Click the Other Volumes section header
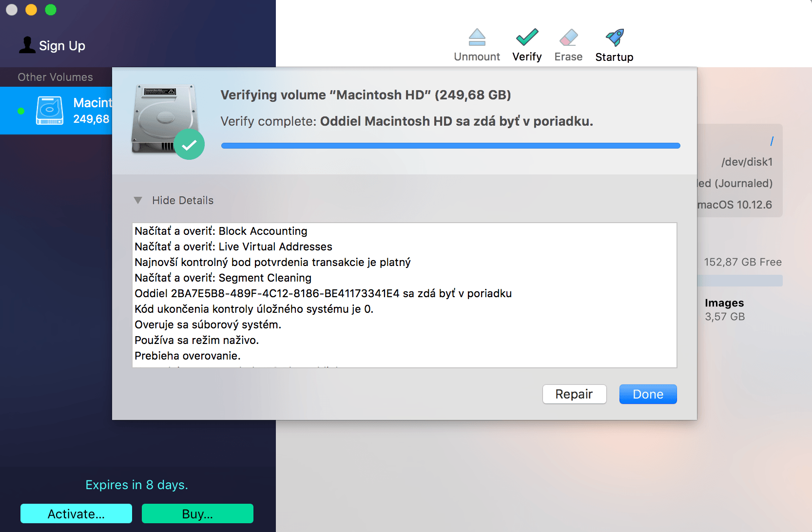This screenshot has width=812, height=532. pos(55,77)
